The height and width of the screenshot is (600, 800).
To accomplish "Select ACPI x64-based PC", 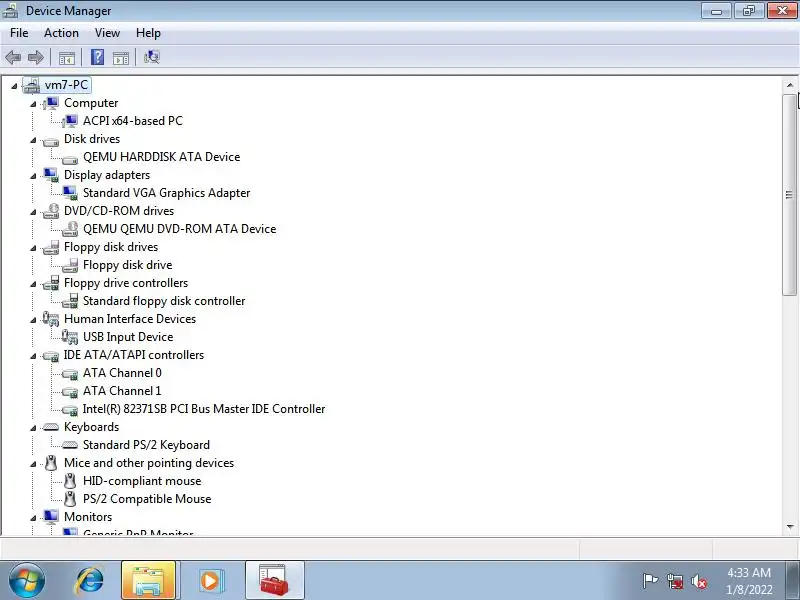I will coord(133,121).
